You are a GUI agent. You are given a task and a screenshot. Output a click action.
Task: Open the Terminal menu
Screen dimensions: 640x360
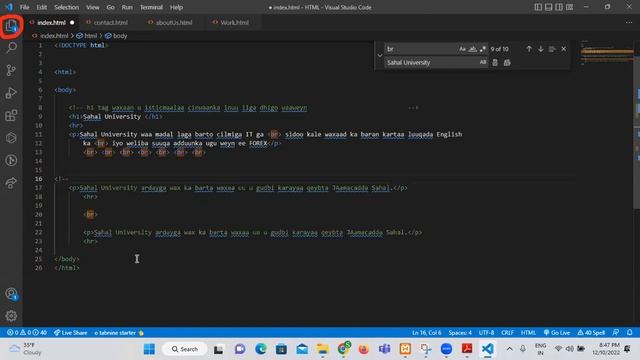[151, 7]
